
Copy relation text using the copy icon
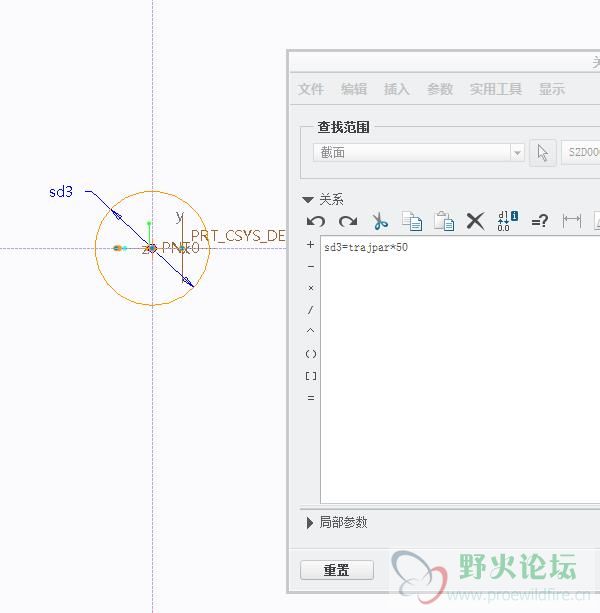(412, 221)
